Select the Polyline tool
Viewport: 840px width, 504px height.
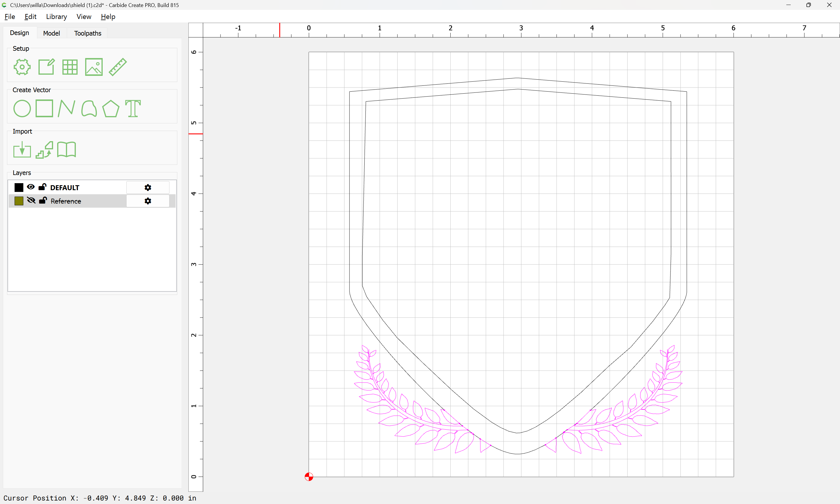pos(66,108)
